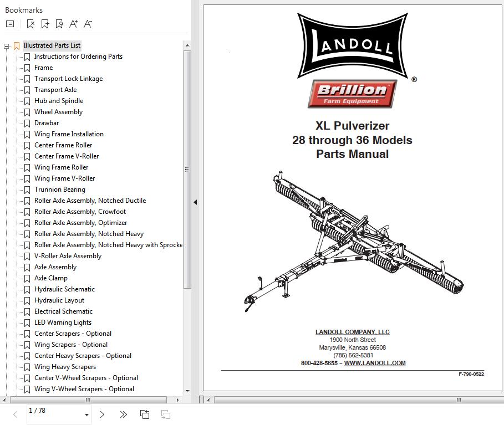Open the WWW.LANDOLL.COM link
This screenshot has height=425, width=504.
[x=375, y=363]
